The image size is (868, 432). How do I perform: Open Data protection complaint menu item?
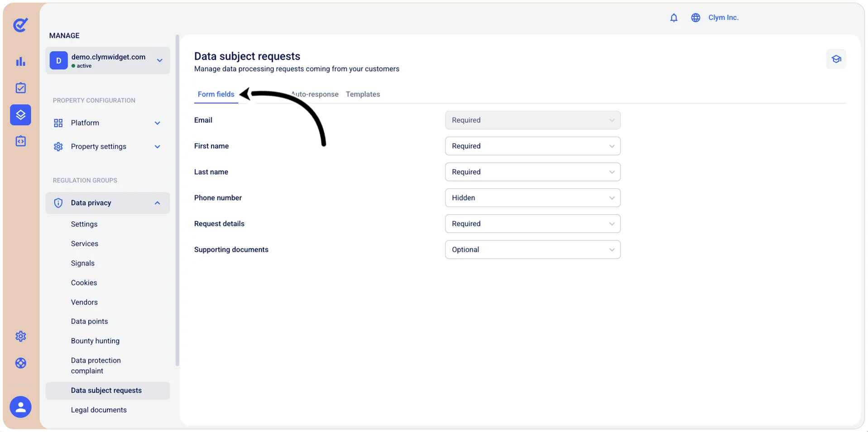tap(96, 366)
